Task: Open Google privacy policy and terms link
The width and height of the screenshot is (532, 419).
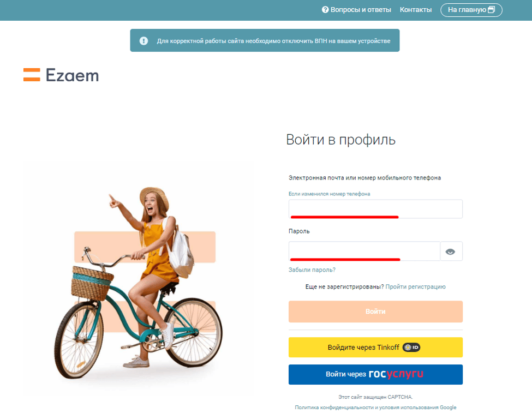Action: pyautogui.click(x=375, y=407)
